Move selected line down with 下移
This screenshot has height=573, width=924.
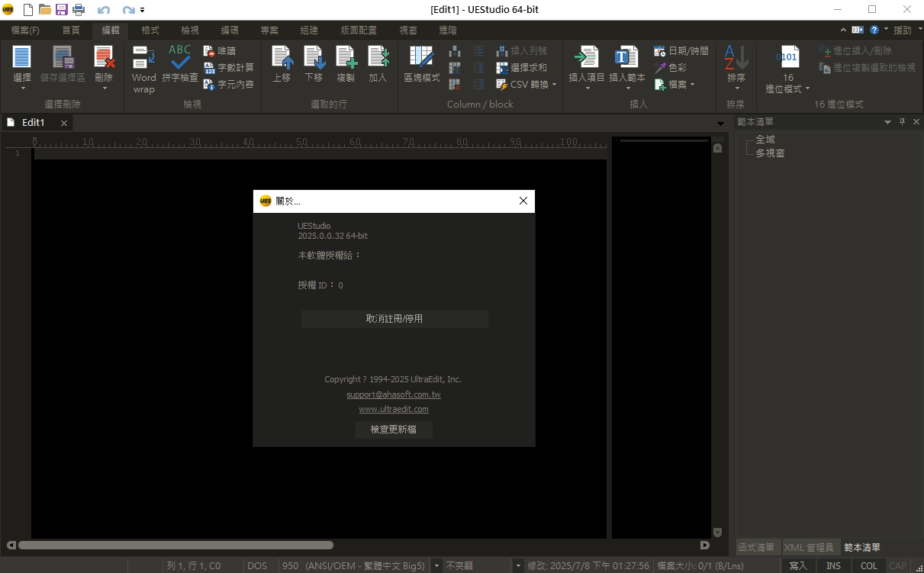[314, 64]
